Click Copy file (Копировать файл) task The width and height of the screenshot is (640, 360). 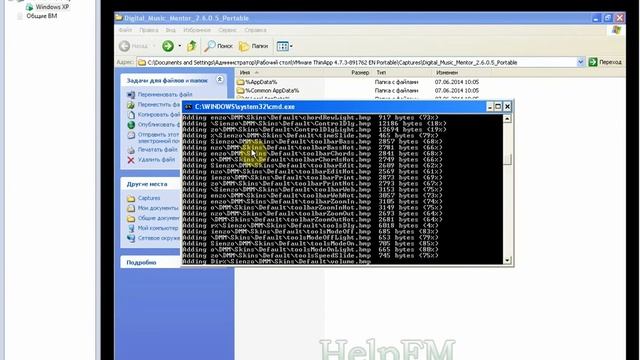[x=159, y=115]
